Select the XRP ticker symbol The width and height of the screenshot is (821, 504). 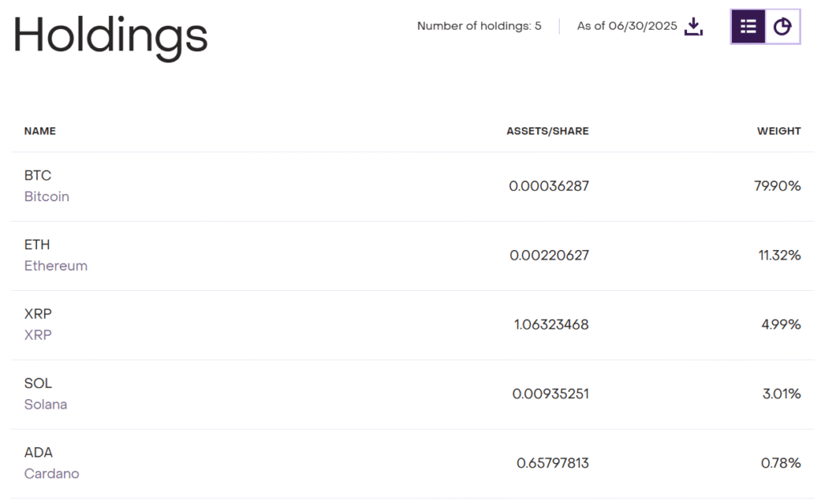38,313
